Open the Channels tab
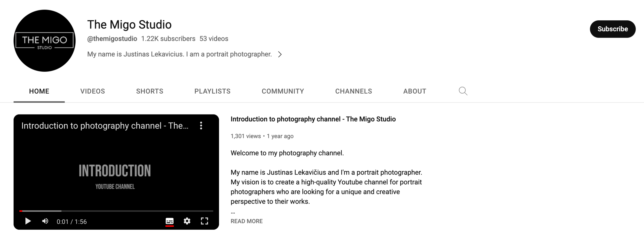This screenshot has width=644, height=236. 353,91
